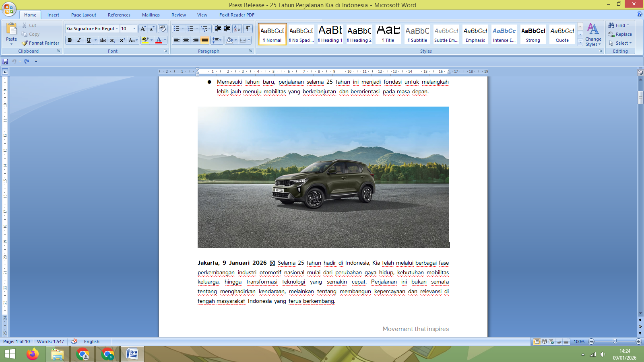Click the 100% zoom level button

point(579,341)
